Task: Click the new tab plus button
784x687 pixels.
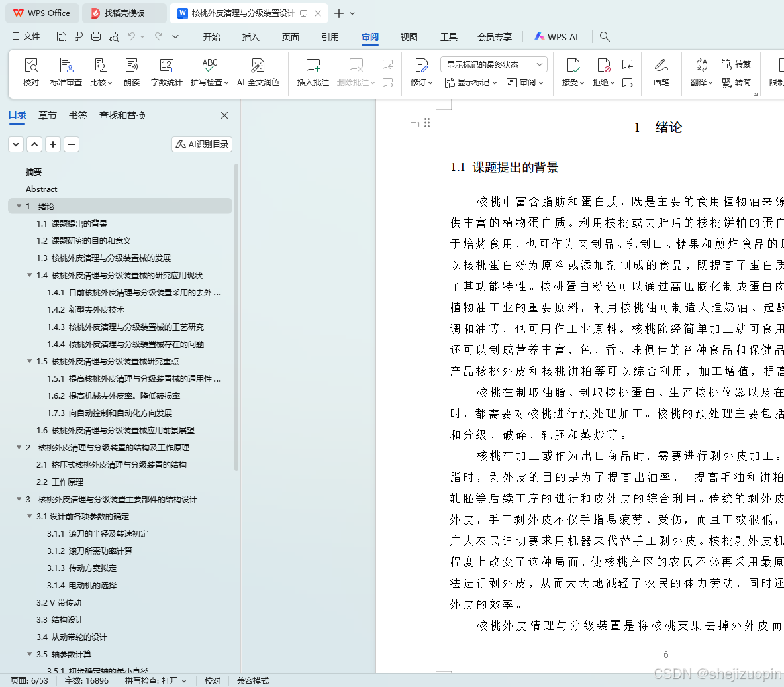Action: point(339,13)
